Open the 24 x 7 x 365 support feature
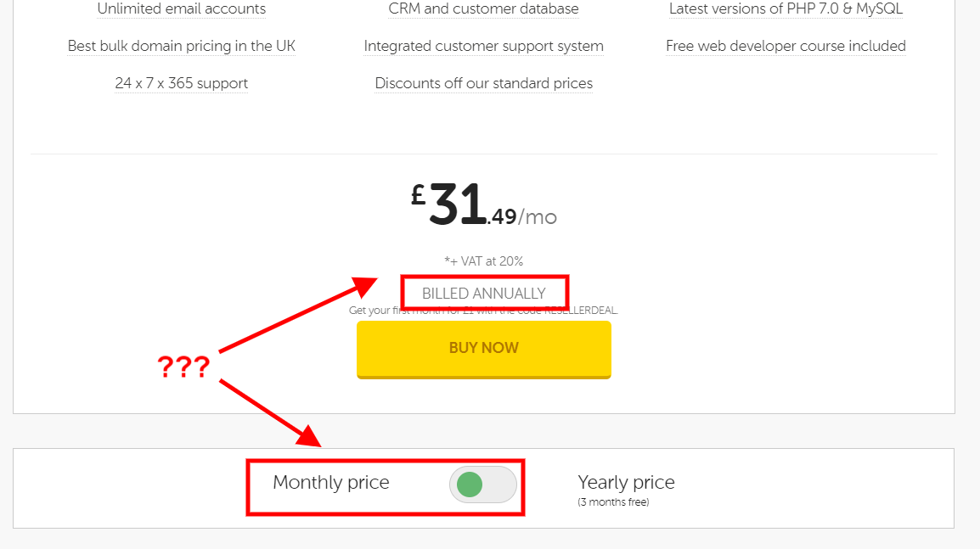The image size is (980, 549). 181,83
